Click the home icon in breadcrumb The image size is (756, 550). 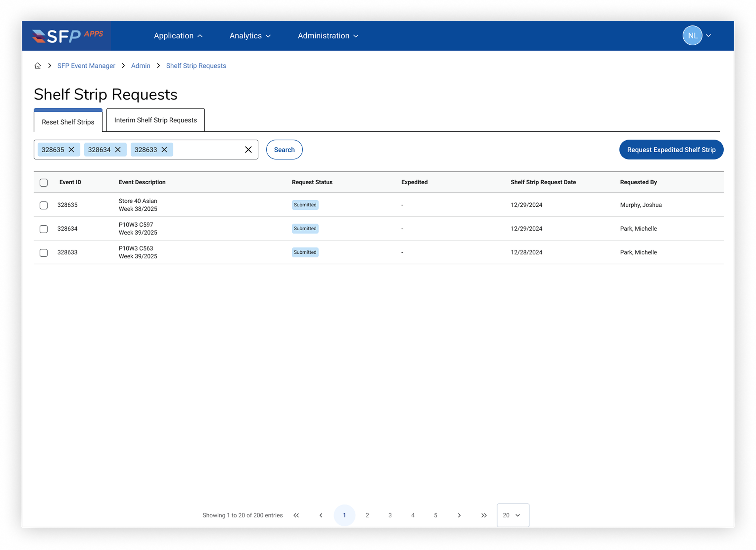(x=38, y=66)
